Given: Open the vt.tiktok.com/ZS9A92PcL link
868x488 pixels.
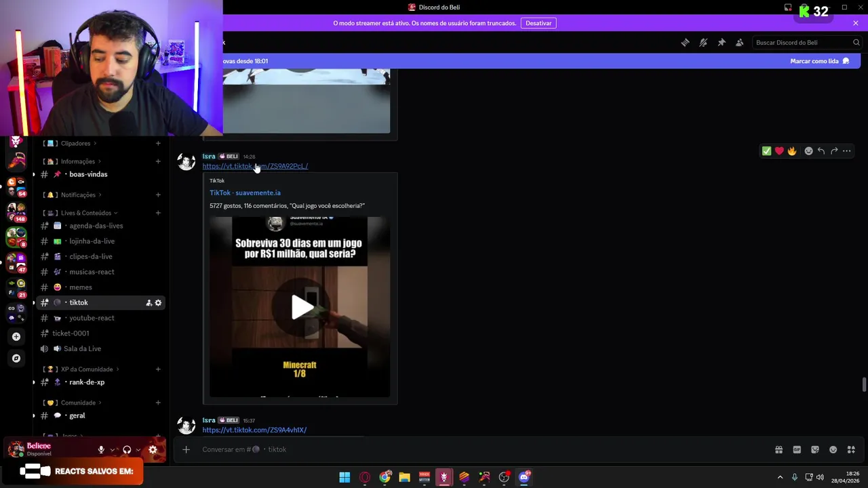Looking at the screenshot, I should [x=255, y=166].
